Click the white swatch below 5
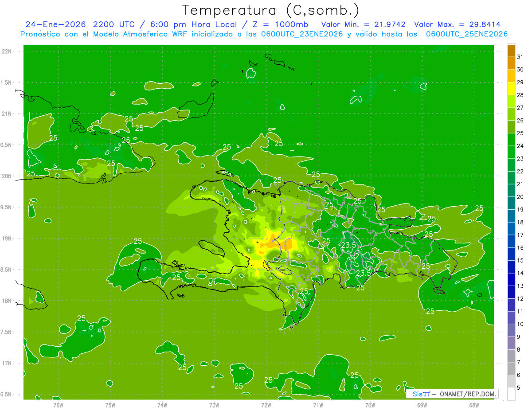 click(511, 394)
